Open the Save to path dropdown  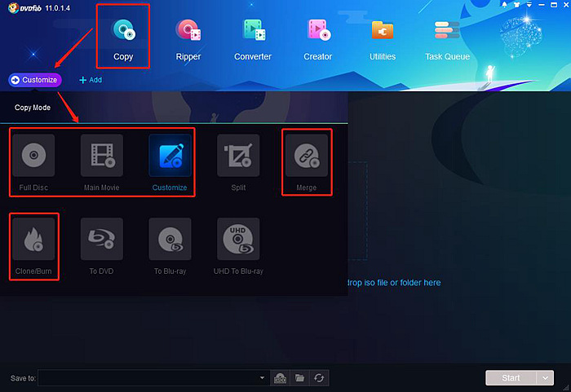point(262,378)
